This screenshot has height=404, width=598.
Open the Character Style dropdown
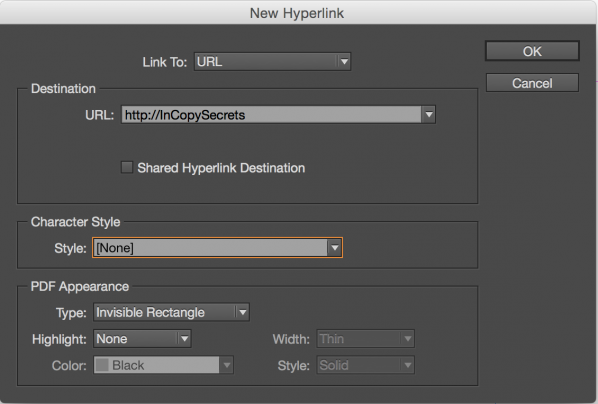217,248
